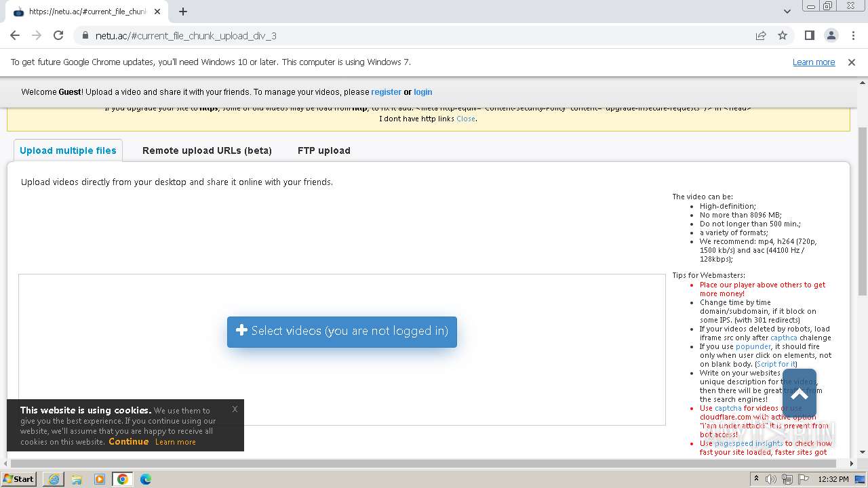
Task: Open the volume speaker tray icon
Action: click(771, 479)
